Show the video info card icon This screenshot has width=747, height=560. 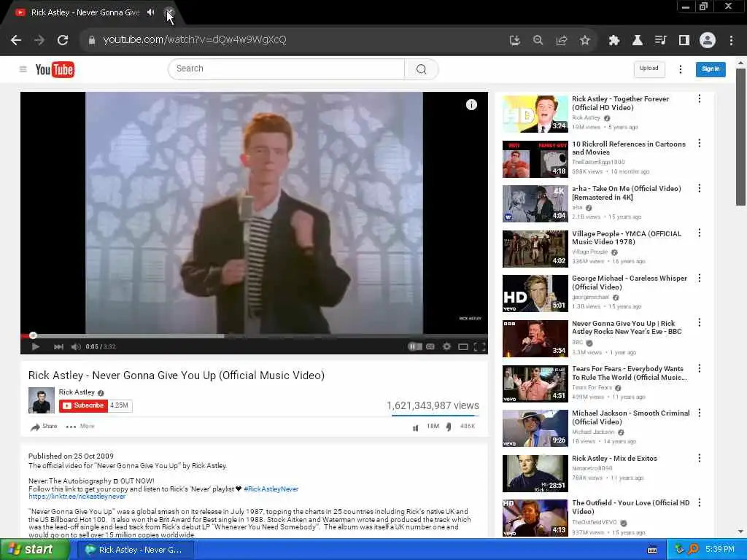click(471, 105)
